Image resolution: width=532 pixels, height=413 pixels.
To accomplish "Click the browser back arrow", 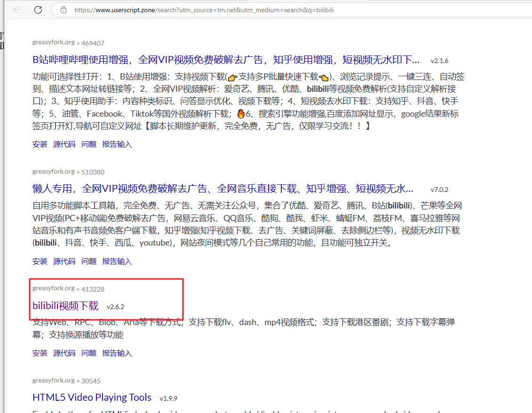I will coord(17,10).
